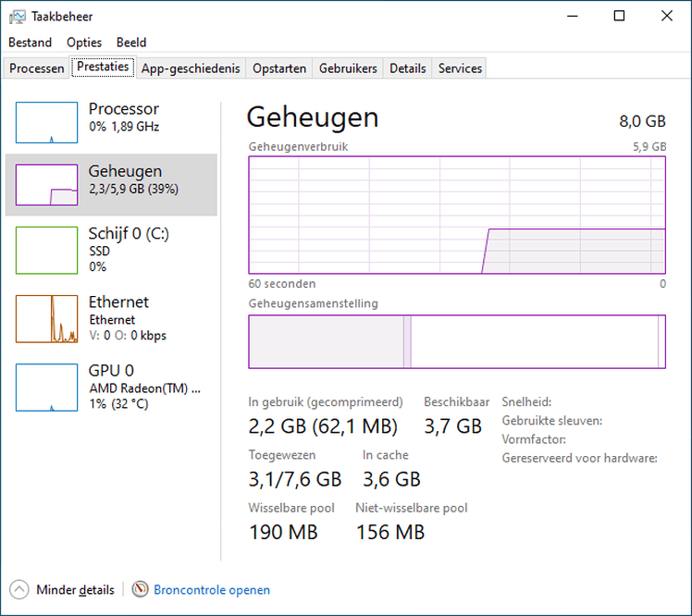Switch to the Processen tab
Image resolution: width=692 pixels, height=616 pixels.
[x=37, y=68]
